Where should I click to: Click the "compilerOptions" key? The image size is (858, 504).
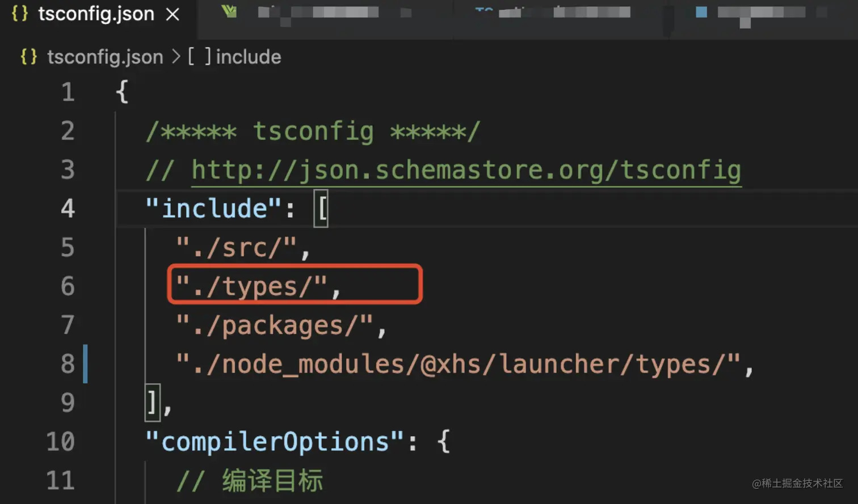pyautogui.click(x=275, y=442)
